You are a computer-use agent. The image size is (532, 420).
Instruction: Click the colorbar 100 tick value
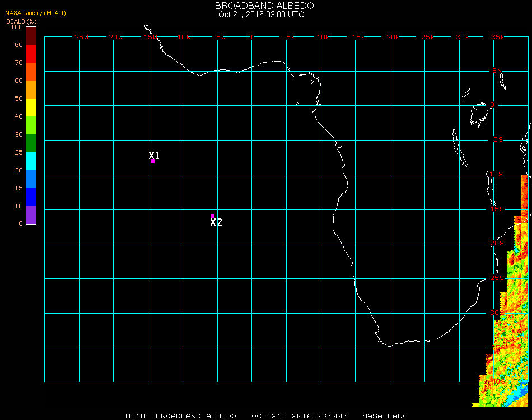17,27
